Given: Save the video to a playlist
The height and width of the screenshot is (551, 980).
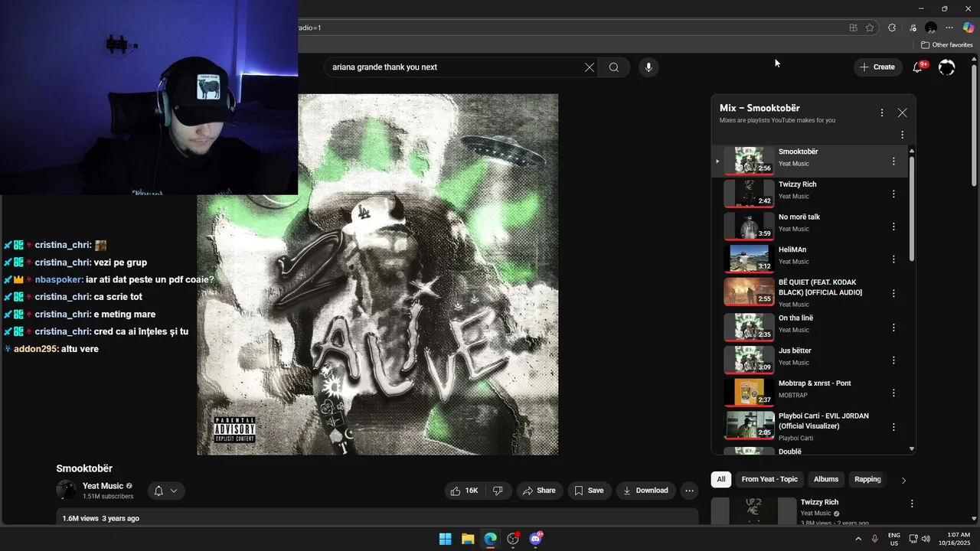Looking at the screenshot, I should click(x=589, y=491).
